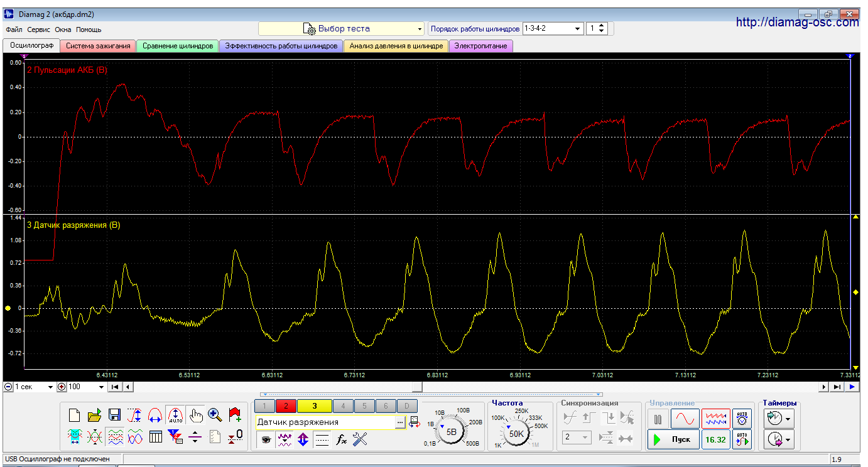Click the 5B voltage range knob
Screen dimensions: 868x467
tap(451, 432)
